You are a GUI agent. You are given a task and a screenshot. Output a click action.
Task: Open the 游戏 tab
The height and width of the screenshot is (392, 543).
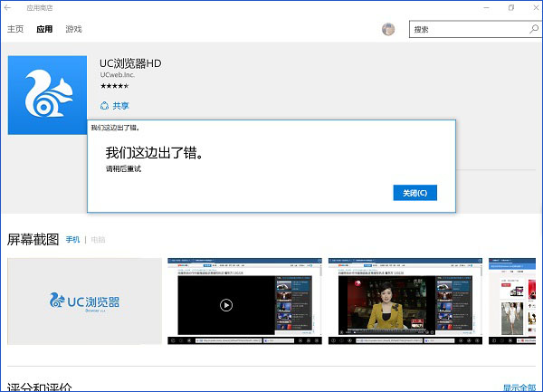coord(73,29)
